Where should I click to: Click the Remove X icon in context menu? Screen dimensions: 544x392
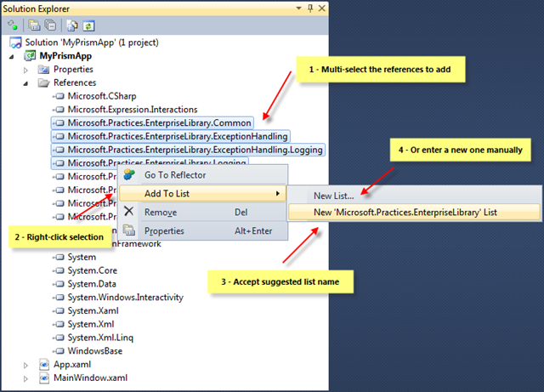[x=128, y=211]
